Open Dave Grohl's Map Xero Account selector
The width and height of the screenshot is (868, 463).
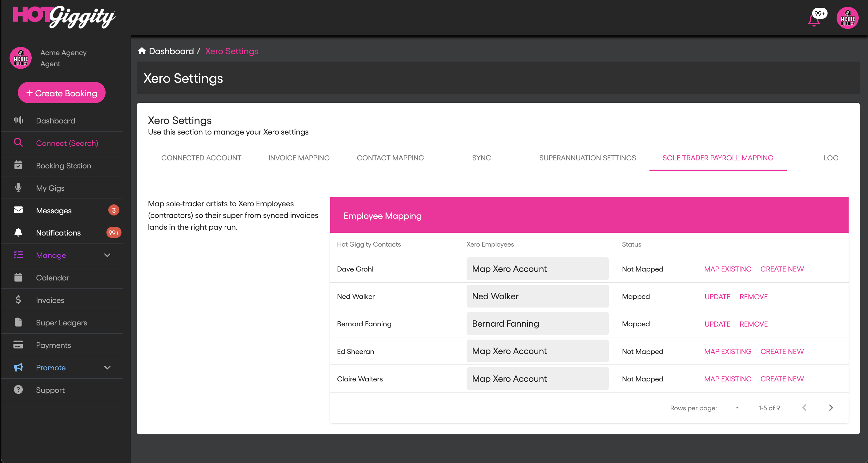point(537,269)
